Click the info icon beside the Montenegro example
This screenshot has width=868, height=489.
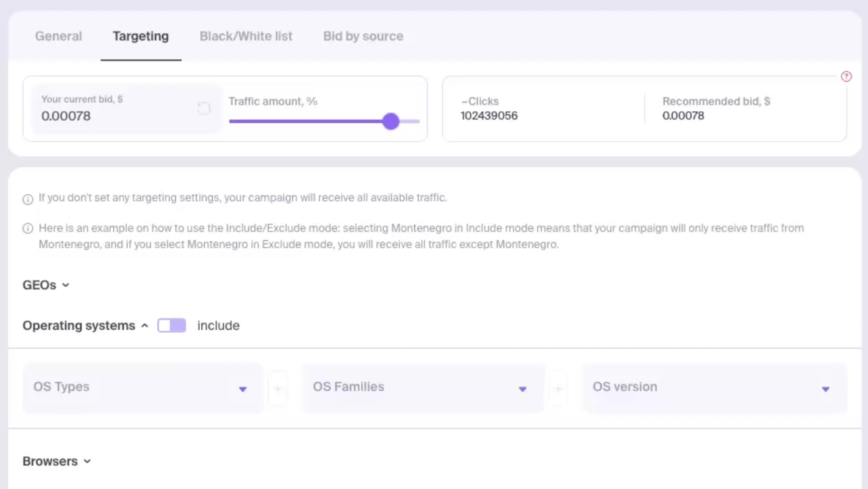coord(28,228)
